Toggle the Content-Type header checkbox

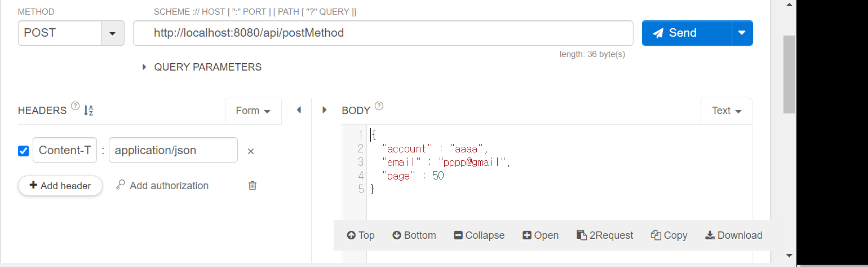coord(24,151)
